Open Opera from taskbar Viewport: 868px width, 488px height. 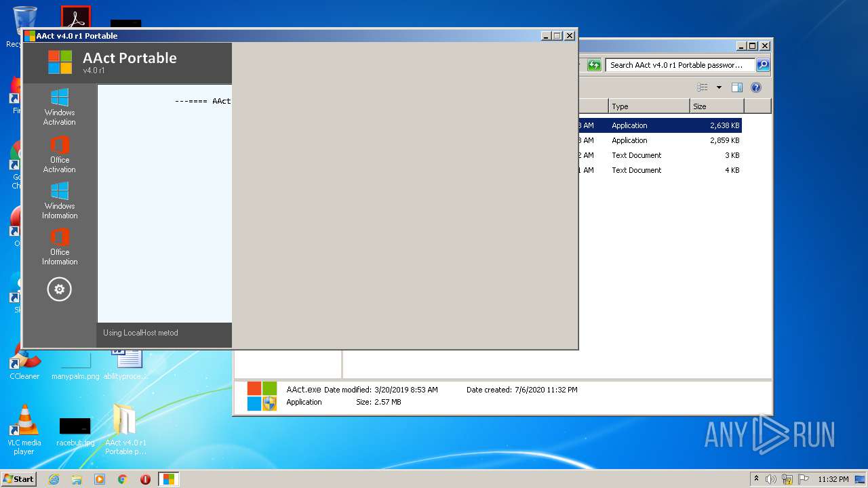tap(145, 479)
